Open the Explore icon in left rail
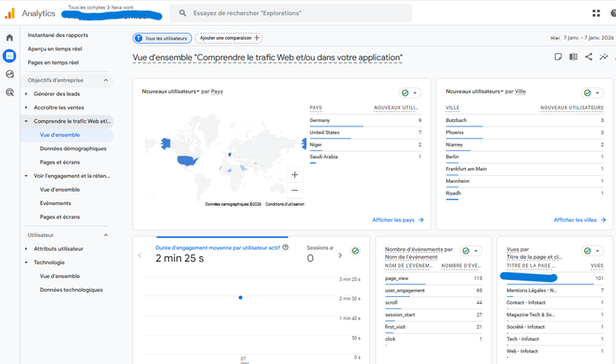The height and width of the screenshot is (364, 616). click(10, 74)
